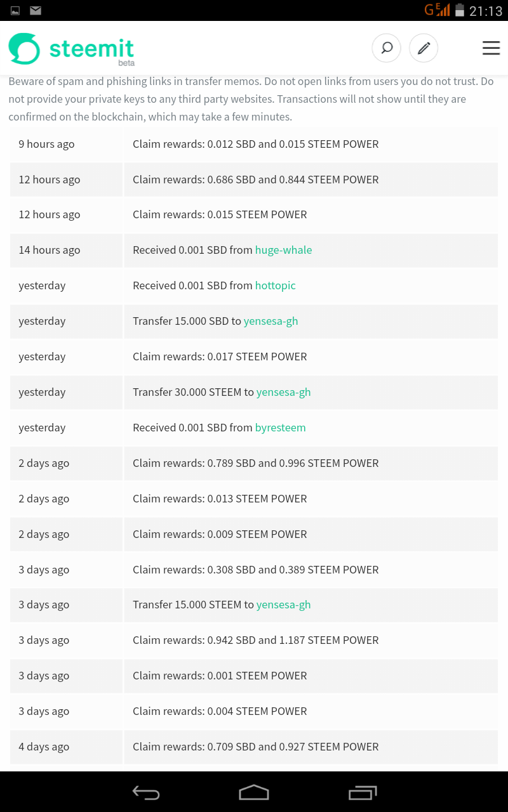Open the hottopic user link
The width and height of the screenshot is (508, 812).
click(275, 285)
